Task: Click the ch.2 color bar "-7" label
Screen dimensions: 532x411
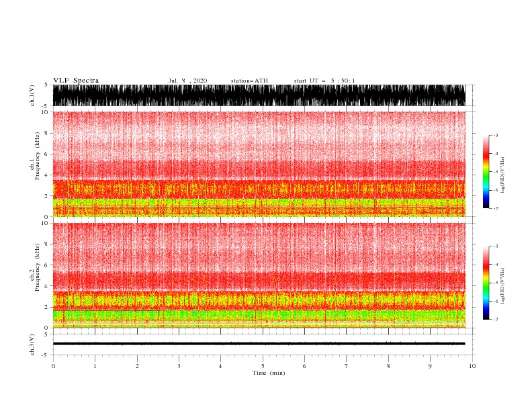Action: tap(496, 320)
